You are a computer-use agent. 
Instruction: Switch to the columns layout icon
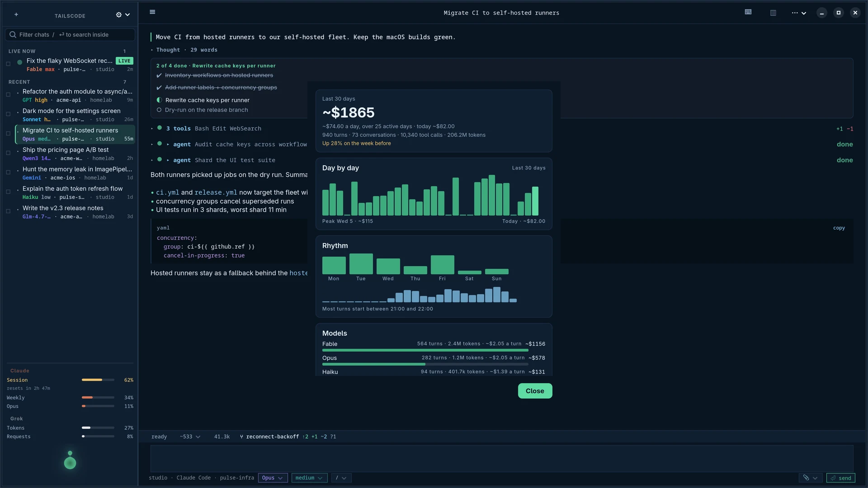pos(773,13)
